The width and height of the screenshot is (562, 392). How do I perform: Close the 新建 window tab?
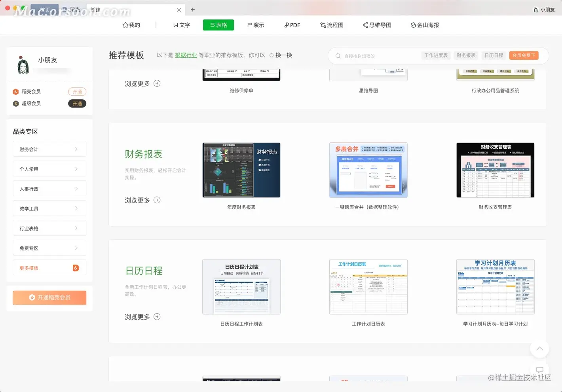pyautogui.click(x=179, y=10)
